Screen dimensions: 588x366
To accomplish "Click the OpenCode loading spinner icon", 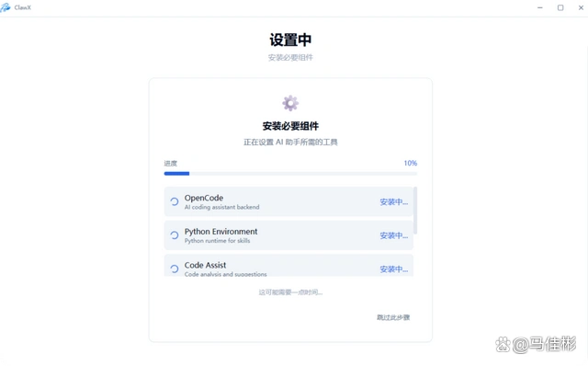I will coord(175,201).
